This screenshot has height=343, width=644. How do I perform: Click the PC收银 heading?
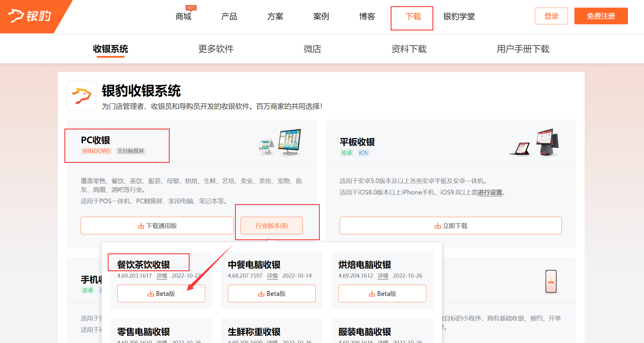pos(95,140)
